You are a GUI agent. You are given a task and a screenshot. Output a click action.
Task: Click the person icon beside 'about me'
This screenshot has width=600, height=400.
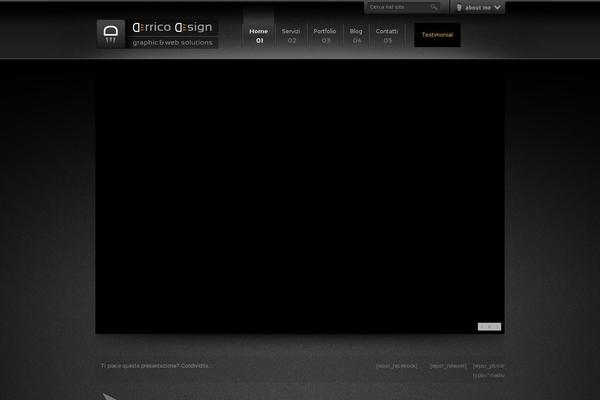459,7
